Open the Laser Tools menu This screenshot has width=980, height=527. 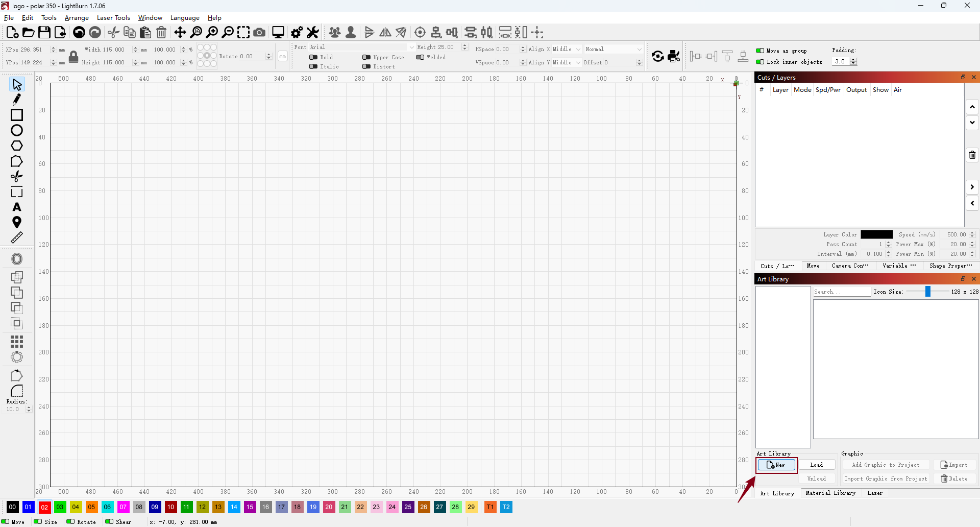click(x=113, y=18)
